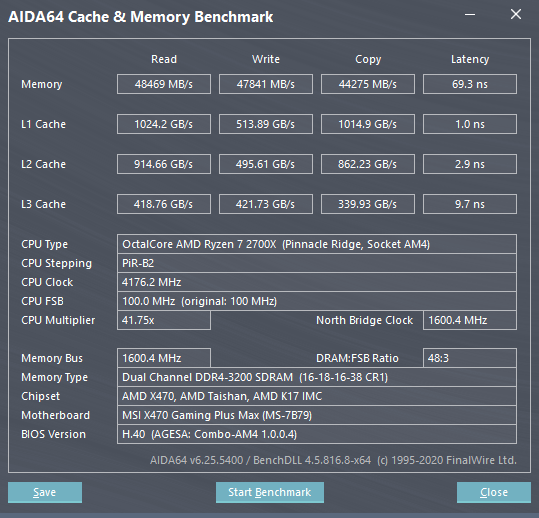The image size is (539, 518).
Task: Select the Memory Read value 48469 MB/s
Action: [x=164, y=84]
